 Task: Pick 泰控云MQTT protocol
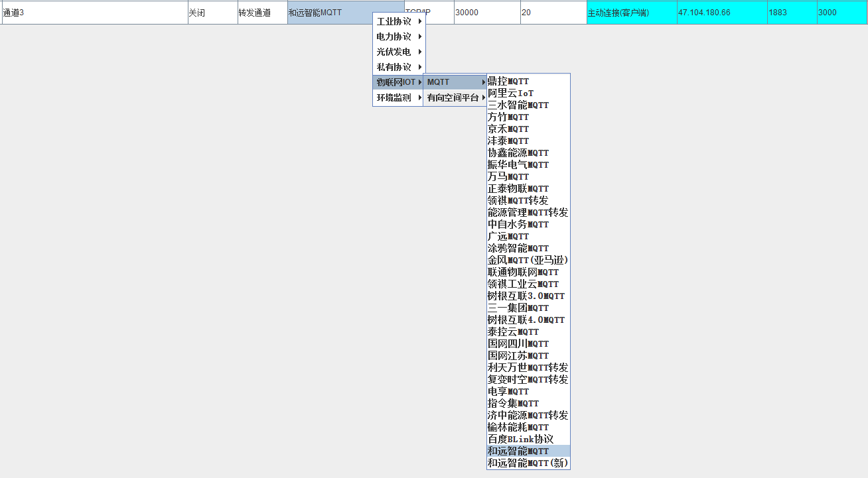(528, 331)
